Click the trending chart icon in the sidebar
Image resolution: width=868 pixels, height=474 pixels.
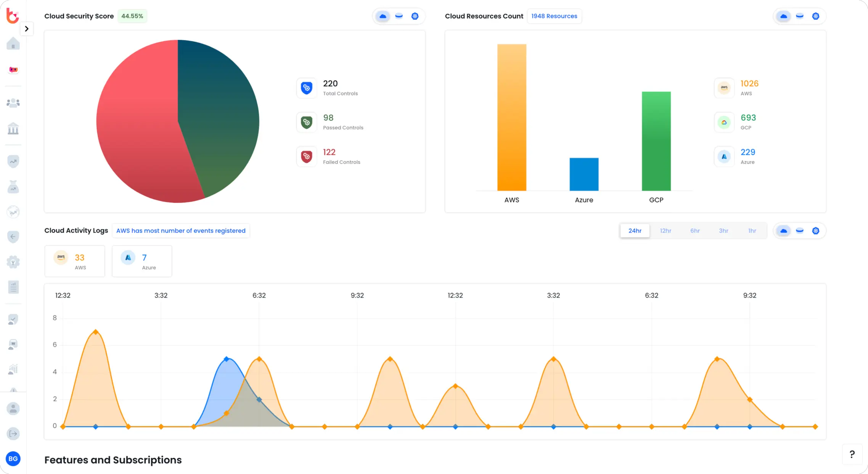point(13,161)
